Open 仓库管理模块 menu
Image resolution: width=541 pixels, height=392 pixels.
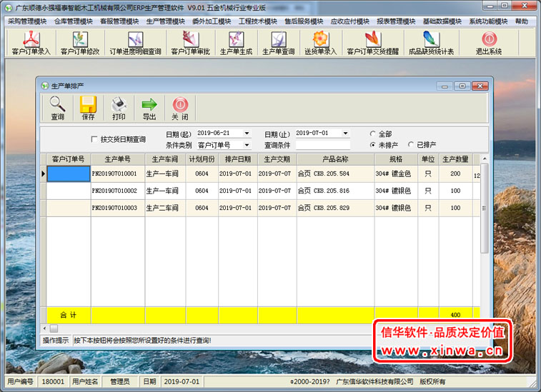point(74,21)
